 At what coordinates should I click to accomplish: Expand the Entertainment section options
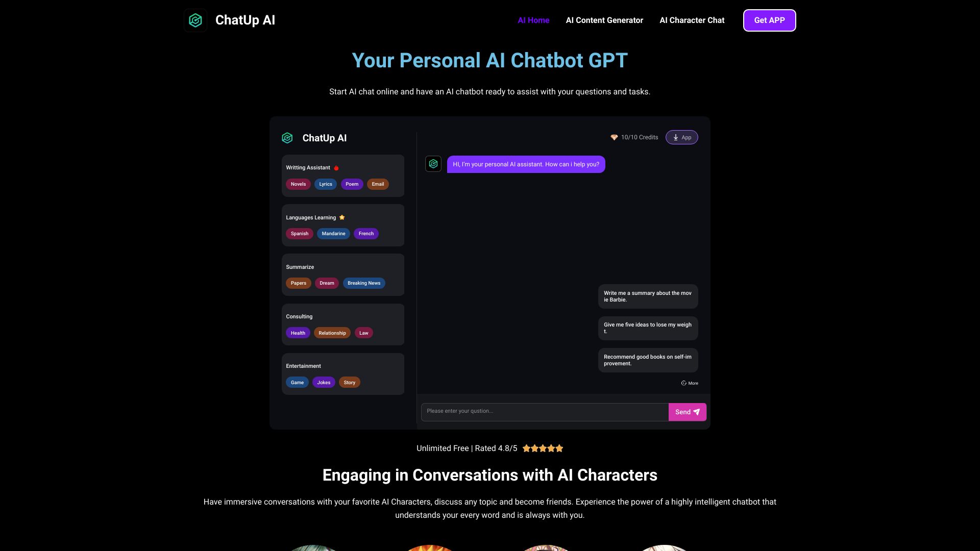click(x=303, y=365)
